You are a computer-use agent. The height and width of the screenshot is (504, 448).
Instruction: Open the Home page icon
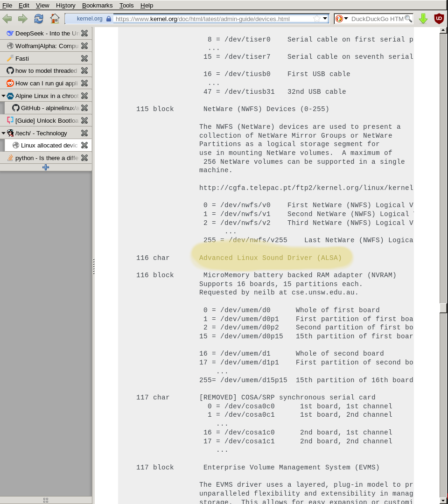55,19
